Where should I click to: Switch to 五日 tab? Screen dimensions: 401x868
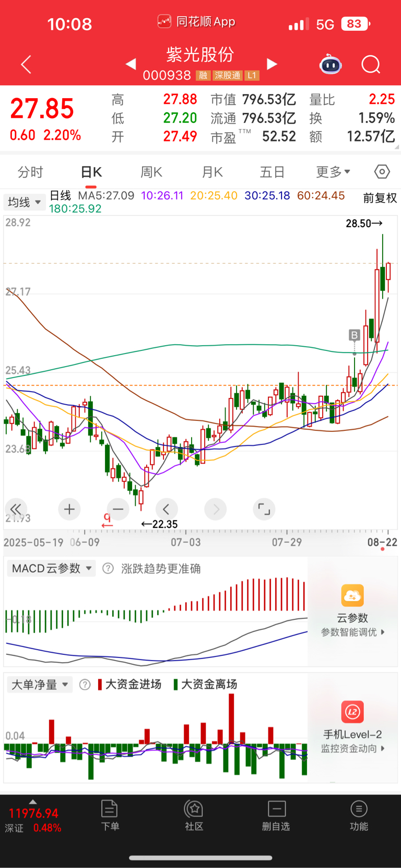[x=272, y=172]
